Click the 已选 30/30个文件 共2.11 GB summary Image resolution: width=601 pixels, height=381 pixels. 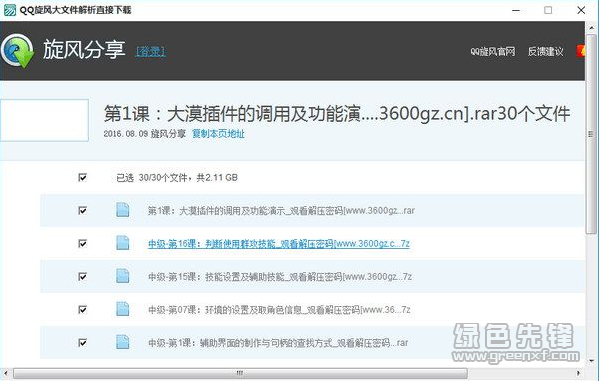[177, 177]
